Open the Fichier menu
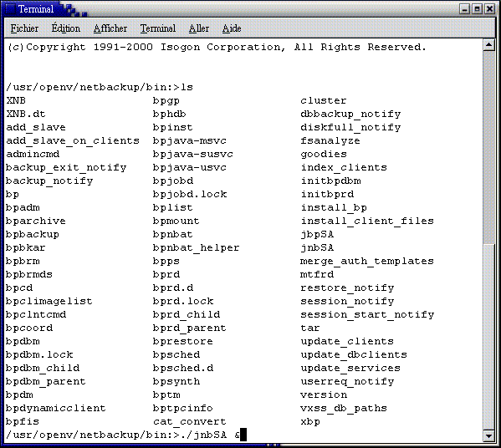Viewport: 501px width, 448px height. [24, 28]
